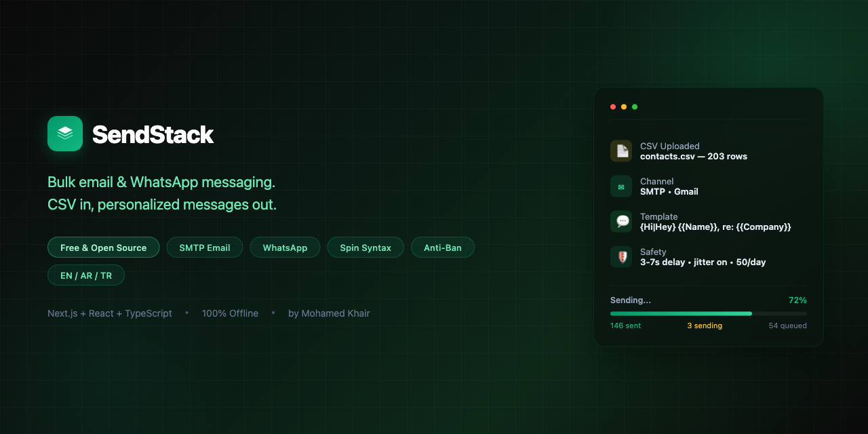Screen dimensions: 868x434
Task: Select the Free & Open Source pill
Action: click(103, 248)
